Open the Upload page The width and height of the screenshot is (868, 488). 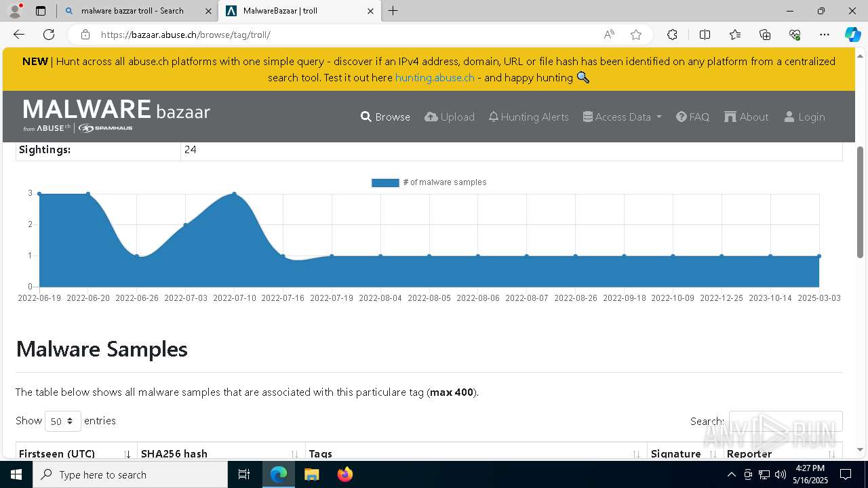[x=450, y=117]
